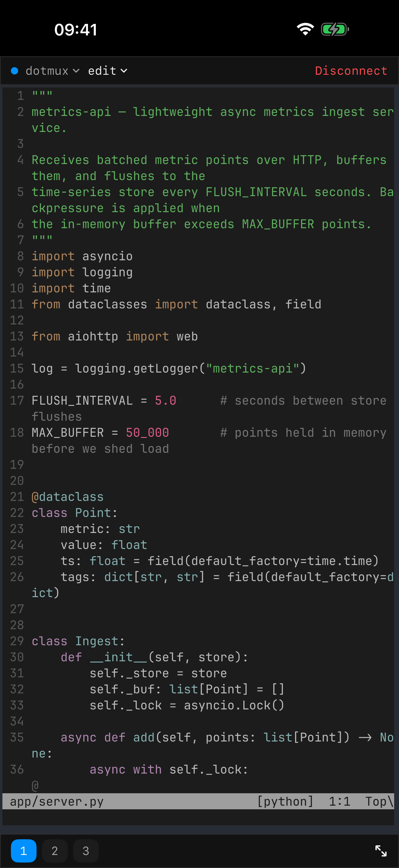
Task: Click 'async with self._lock:' line
Action: tap(169, 769)
